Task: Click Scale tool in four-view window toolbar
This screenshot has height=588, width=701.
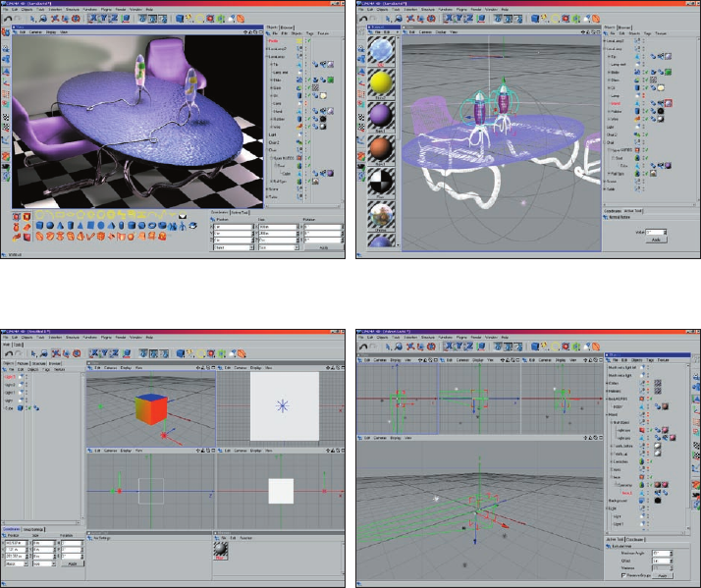Action: [x=420, y=347]
